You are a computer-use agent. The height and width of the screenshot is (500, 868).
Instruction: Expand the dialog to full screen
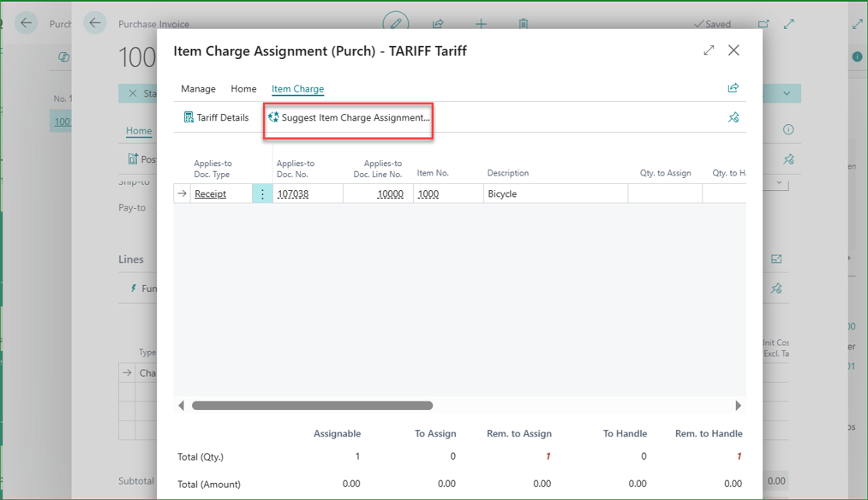(709, 51)
